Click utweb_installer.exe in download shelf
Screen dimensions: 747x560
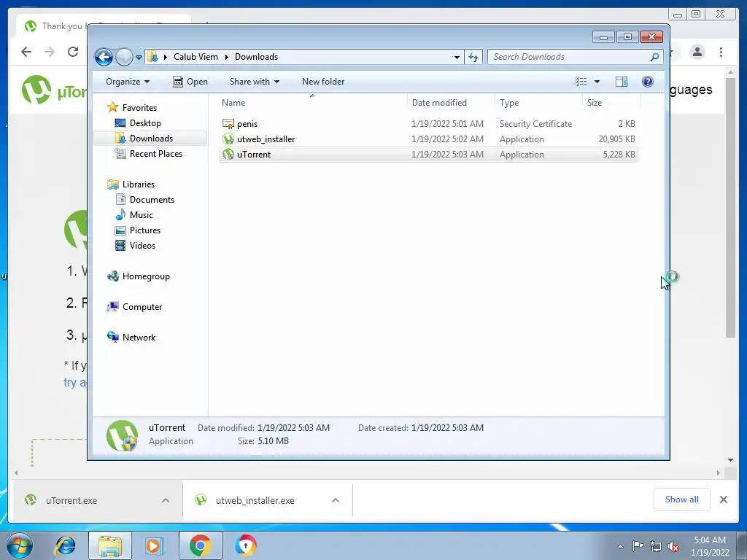(x=255, y=500)
